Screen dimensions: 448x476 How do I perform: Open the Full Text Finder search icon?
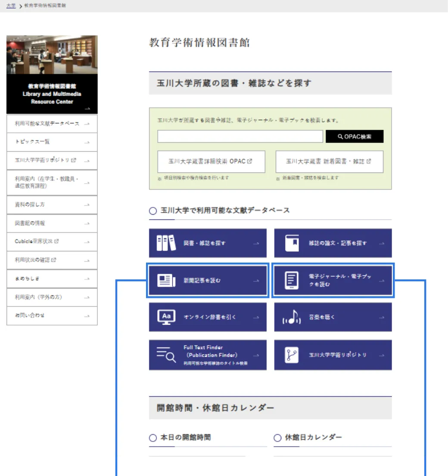[x=165, y=354]
